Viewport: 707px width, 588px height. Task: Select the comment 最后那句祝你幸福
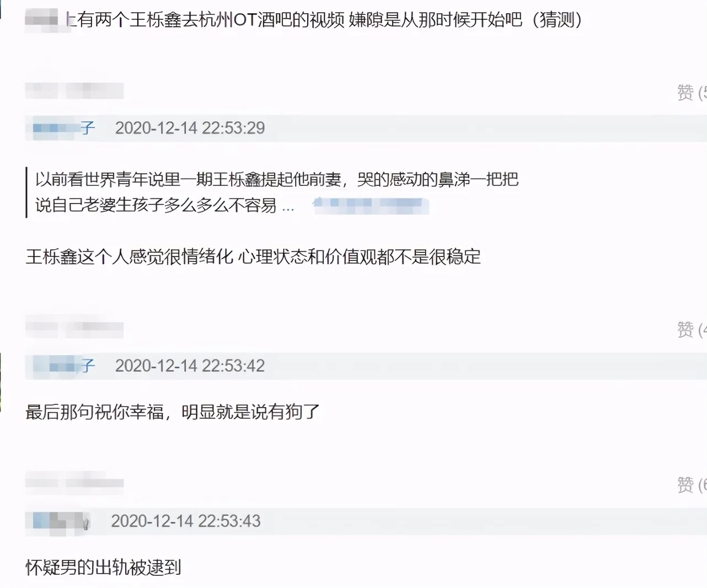pos(173,412)
